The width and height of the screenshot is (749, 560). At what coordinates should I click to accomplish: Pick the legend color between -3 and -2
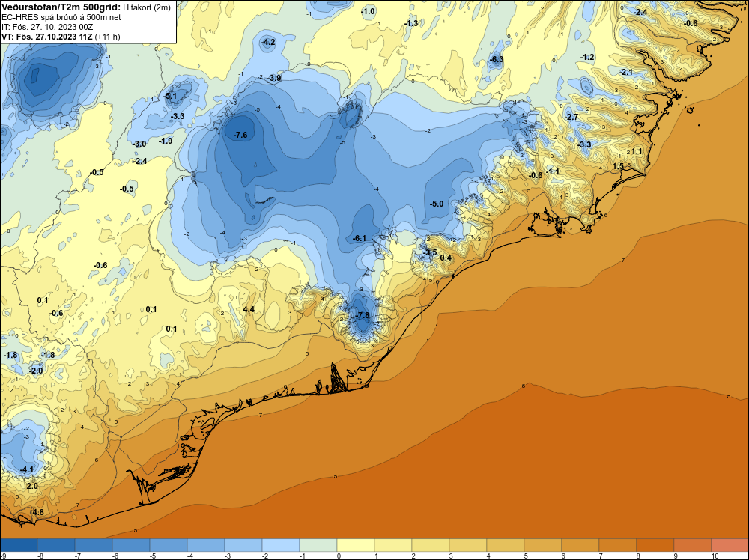[243, 545]
